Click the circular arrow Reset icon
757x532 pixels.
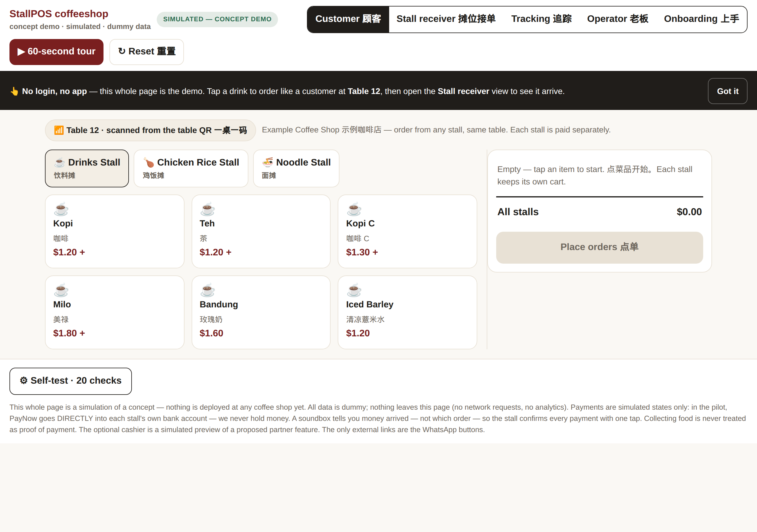[x=122, y=51]
